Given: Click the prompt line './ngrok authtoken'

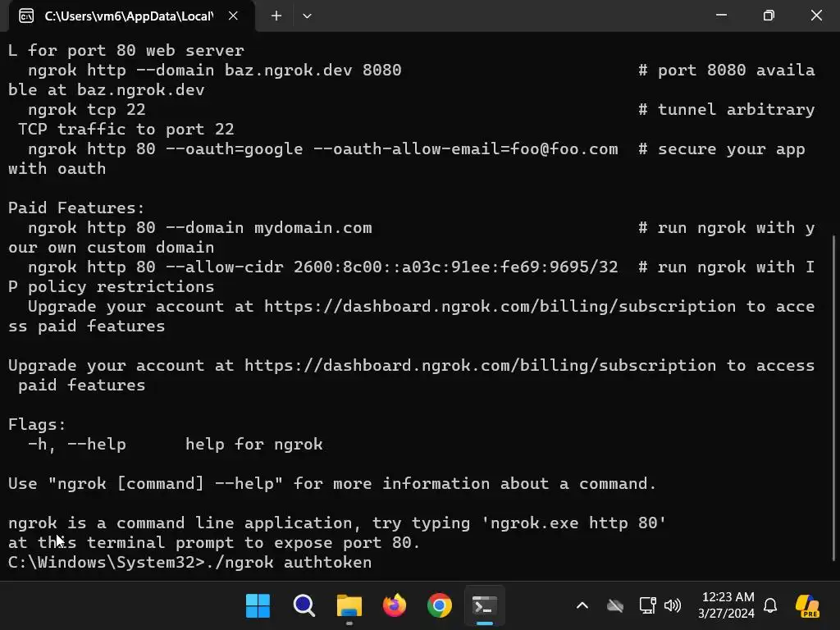Looking at the screenshot, I should click(189, 563).
